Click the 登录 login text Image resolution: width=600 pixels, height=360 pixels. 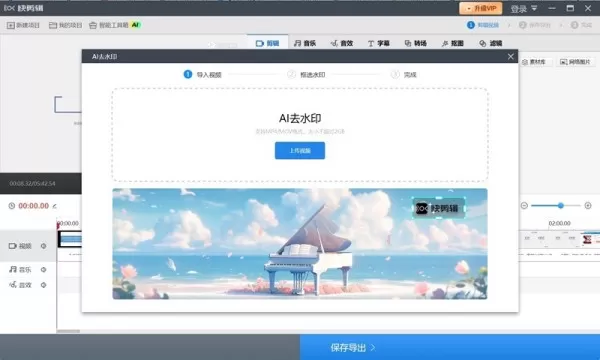pyautogui.click(x=518, y=9)
